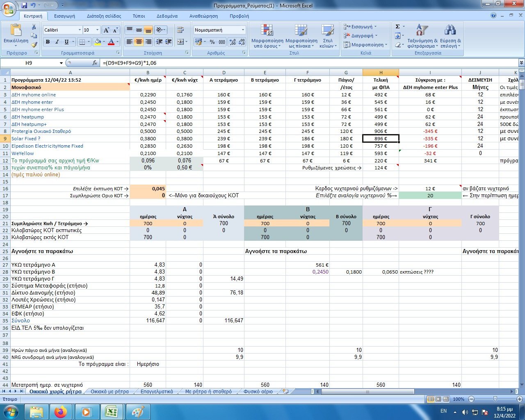
Task: Switch to sheet Φυσικό αέριο
Action: click(258, 392)
